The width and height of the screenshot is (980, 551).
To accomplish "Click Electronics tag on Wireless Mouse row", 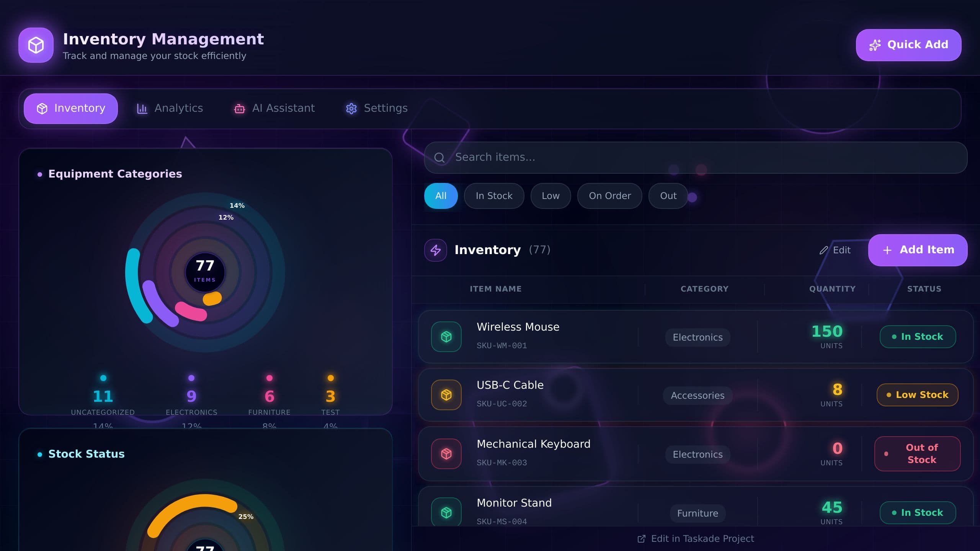I will click(x=698, y=337).
